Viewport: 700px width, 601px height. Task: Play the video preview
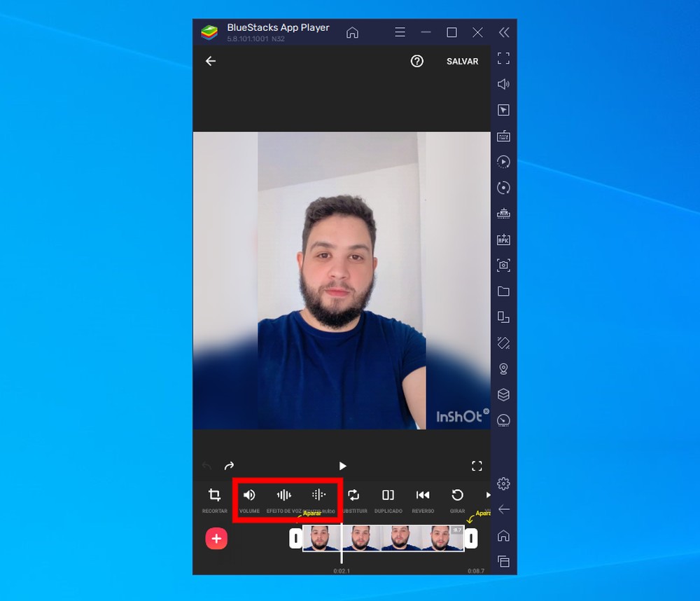click(x=342, y=466)
